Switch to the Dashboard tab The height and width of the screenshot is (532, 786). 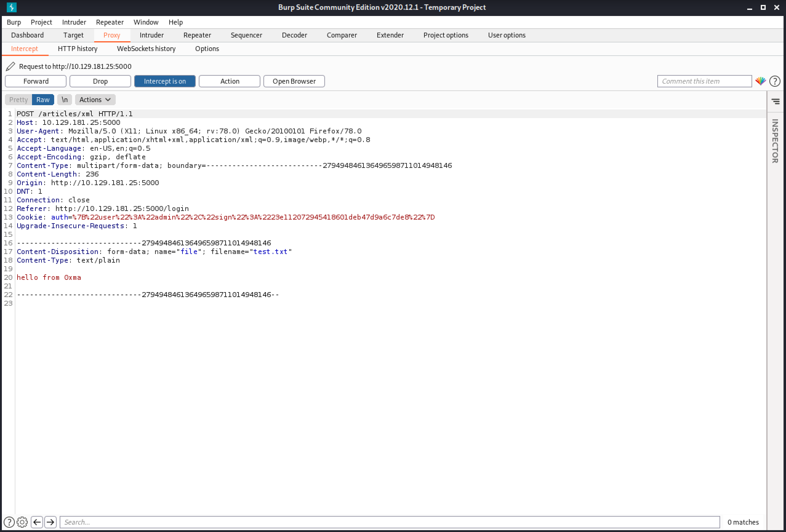27,35
